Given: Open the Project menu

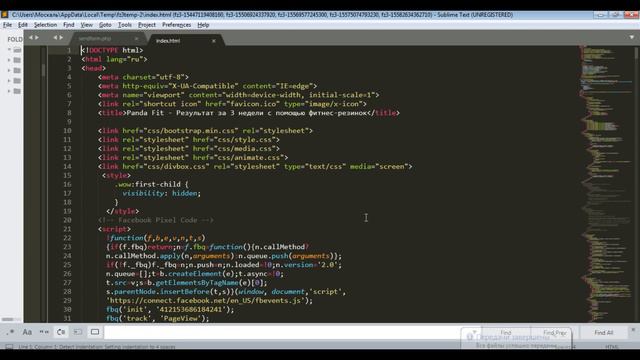Looking at the screenshot, I should click(x=147, y=25).
